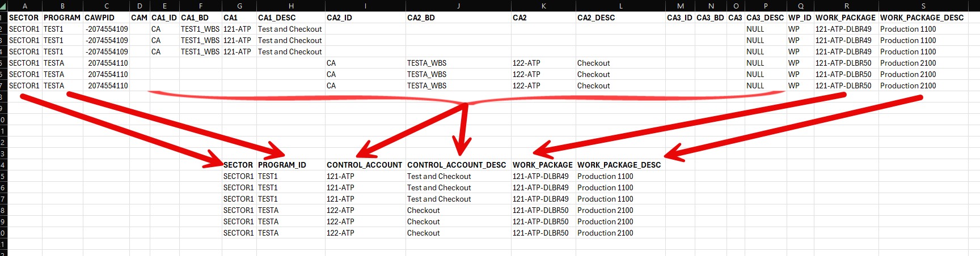
Task: Click the first 122-ATP cell in lower table
Action: [365, 210]
